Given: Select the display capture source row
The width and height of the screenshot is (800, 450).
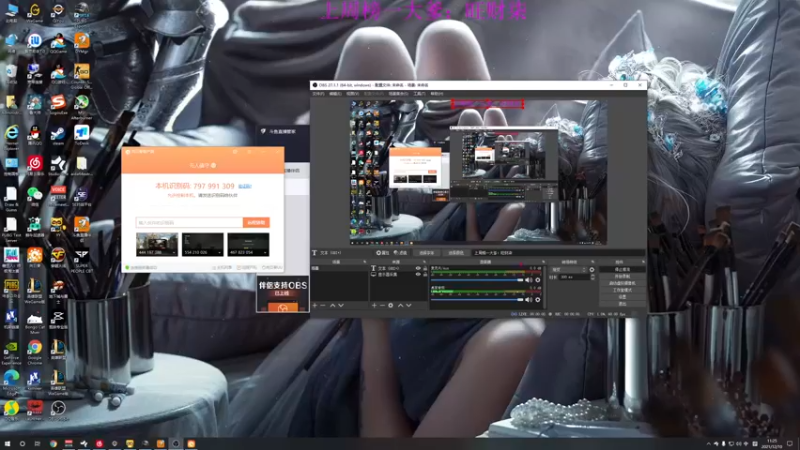Looking at the screenshot, I should click(x=399, y=274).
